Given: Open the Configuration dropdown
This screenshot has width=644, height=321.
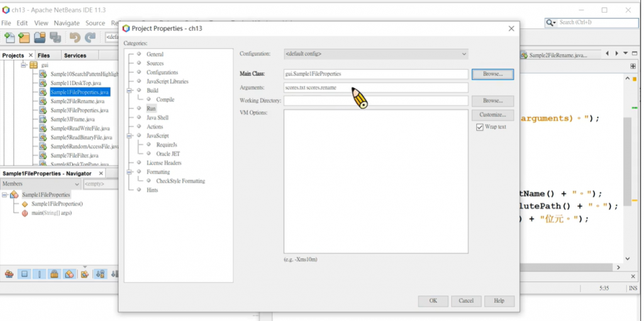Looking at the screenshot, I should click(x=376, y=54).
